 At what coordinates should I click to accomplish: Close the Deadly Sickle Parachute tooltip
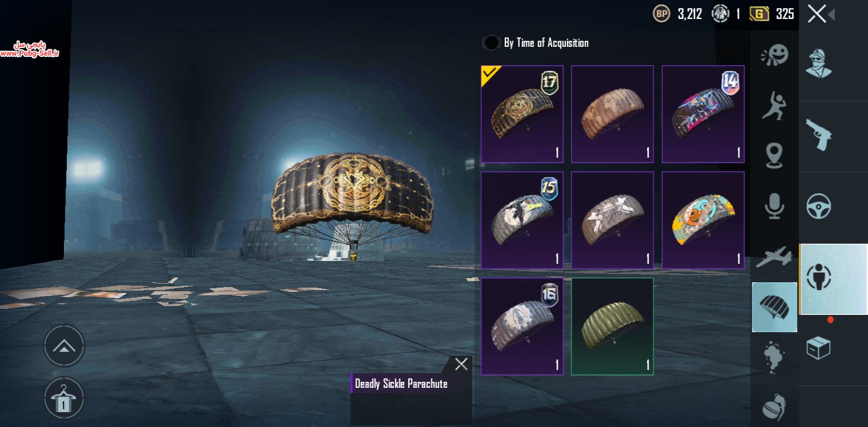click(461, 364)
